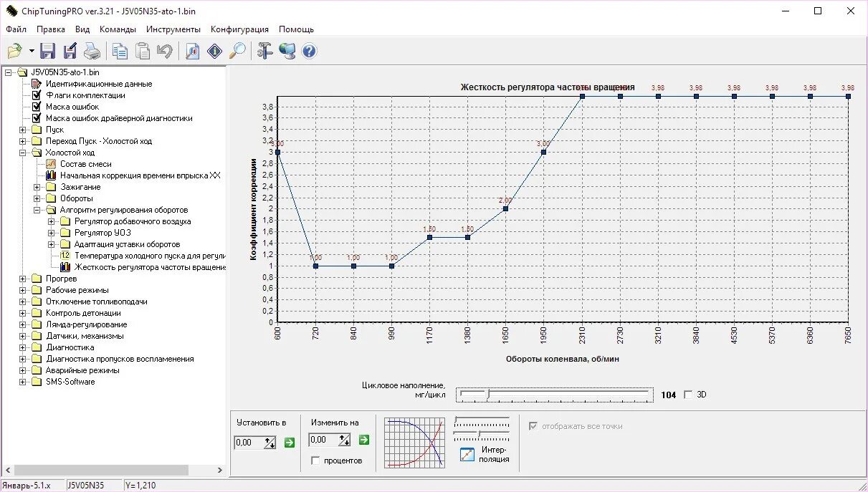
Task: Open the Помощь menu
Action: tap(296, 29)
